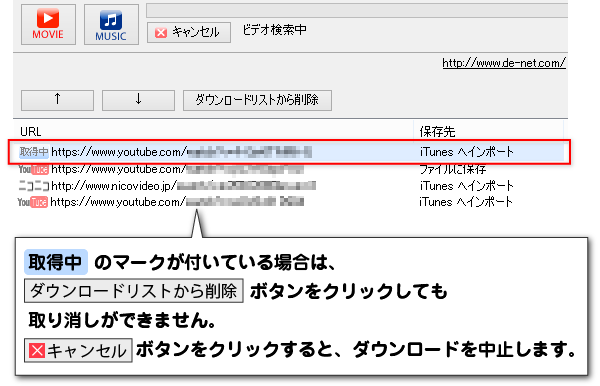Select the nicovideo.jp URL row
The height and width of the screenshot is (386, 600).
click(x=290, y=186)
